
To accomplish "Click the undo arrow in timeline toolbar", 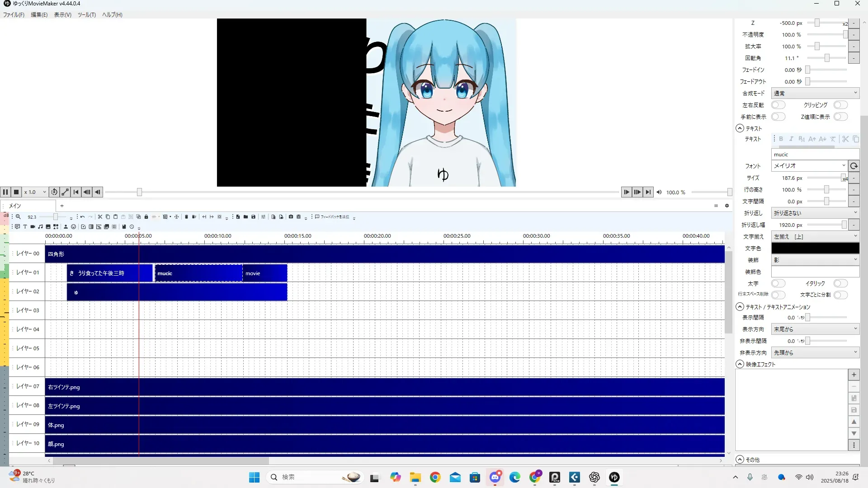I will [82, 217].
